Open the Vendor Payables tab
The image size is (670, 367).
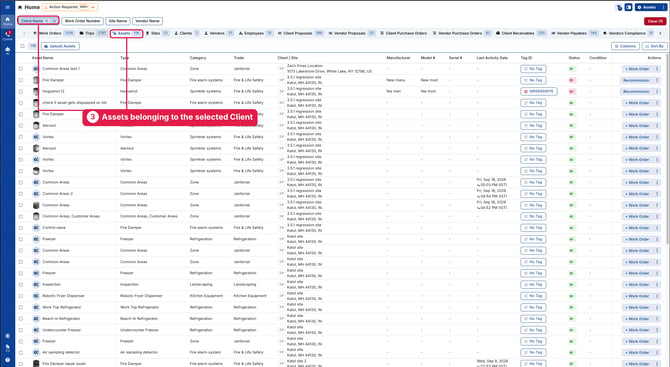pos(575,33)
